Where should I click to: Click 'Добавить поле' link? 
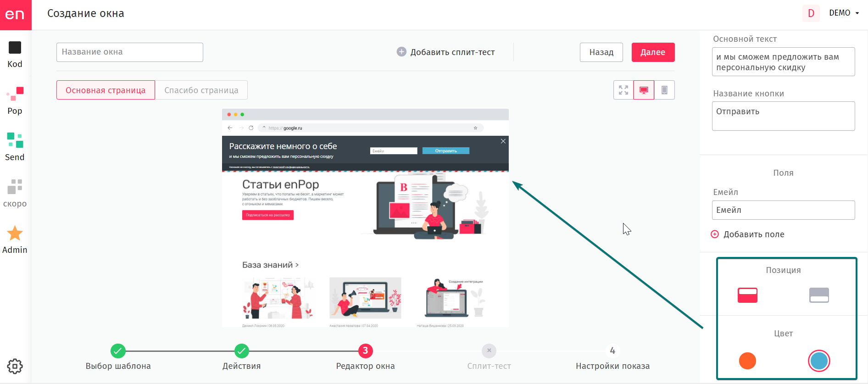pos(754,234)
